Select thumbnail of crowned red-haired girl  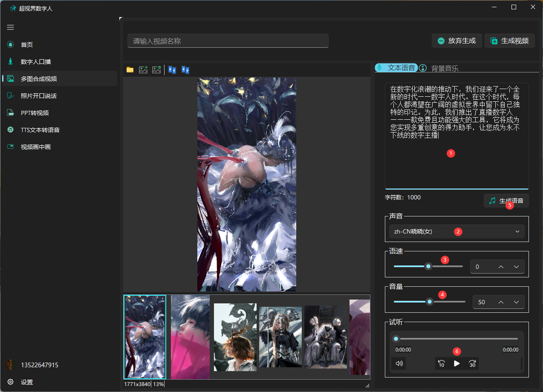235,337
